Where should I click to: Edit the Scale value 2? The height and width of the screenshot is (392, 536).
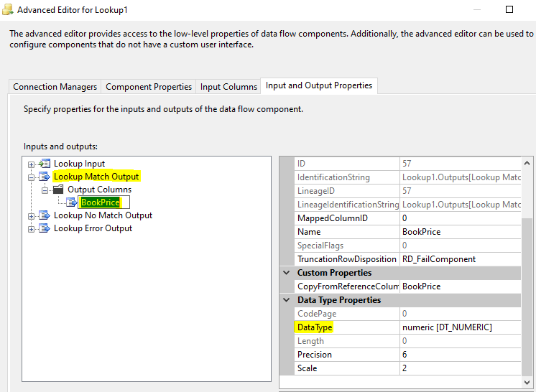tap(460, 368)
